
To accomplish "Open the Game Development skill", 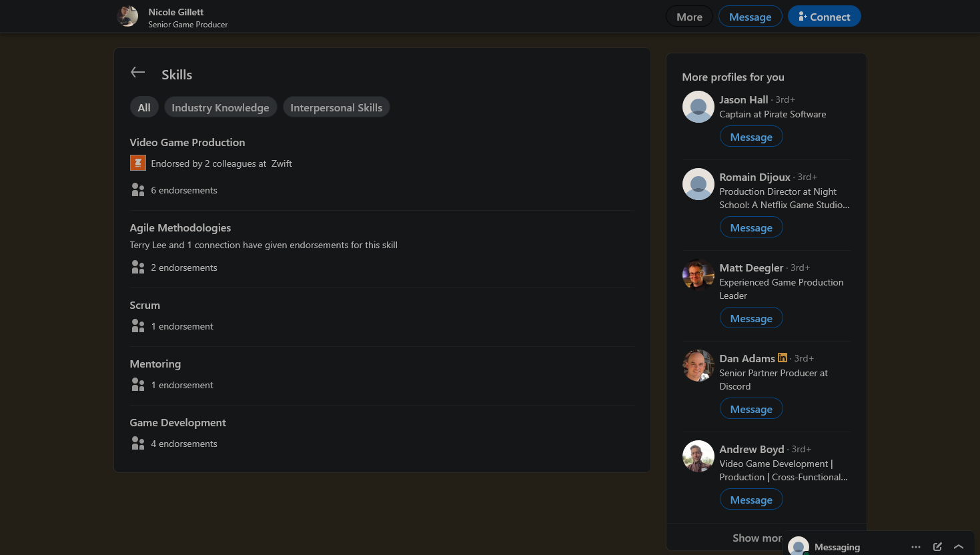I will (x=178, y=422).
